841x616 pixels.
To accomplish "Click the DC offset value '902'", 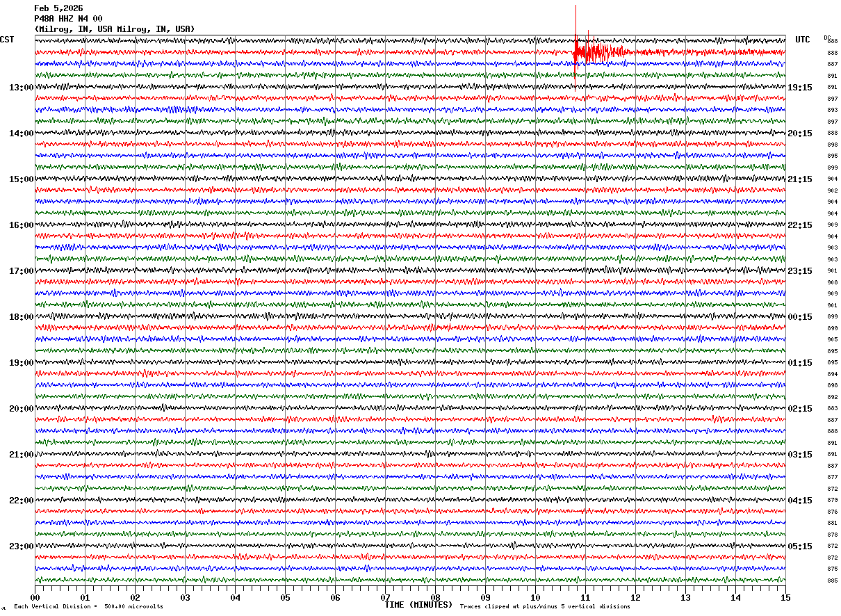I will [832, 191].
